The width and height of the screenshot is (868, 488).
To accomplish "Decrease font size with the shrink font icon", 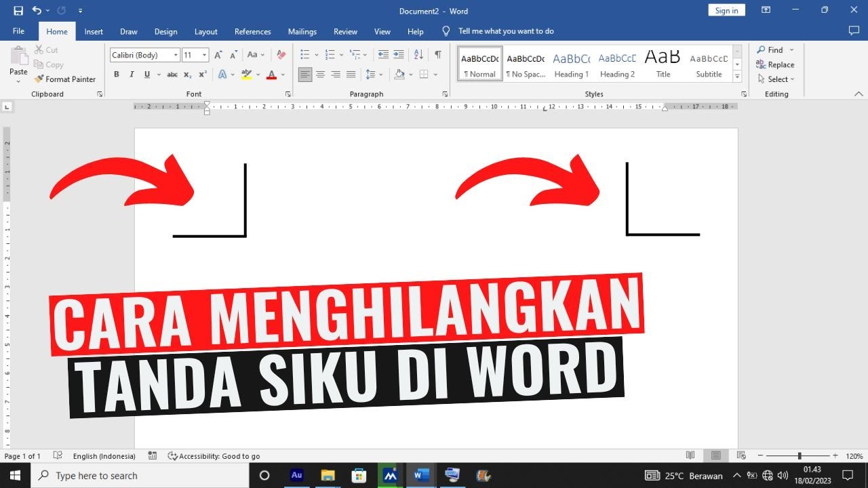I will pos(233,55).
